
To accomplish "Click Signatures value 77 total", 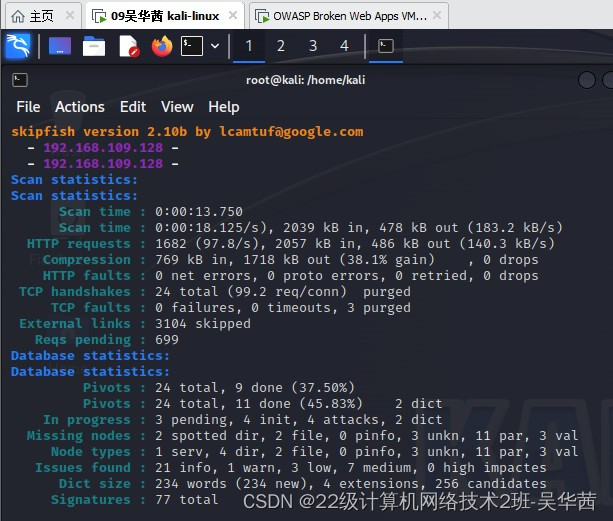I will pos(187,500).
